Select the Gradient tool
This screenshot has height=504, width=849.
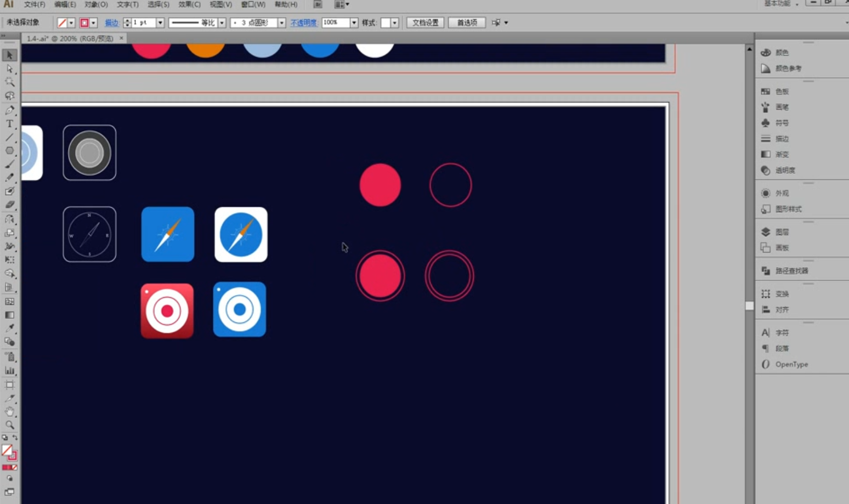click(x=9, y=315)
